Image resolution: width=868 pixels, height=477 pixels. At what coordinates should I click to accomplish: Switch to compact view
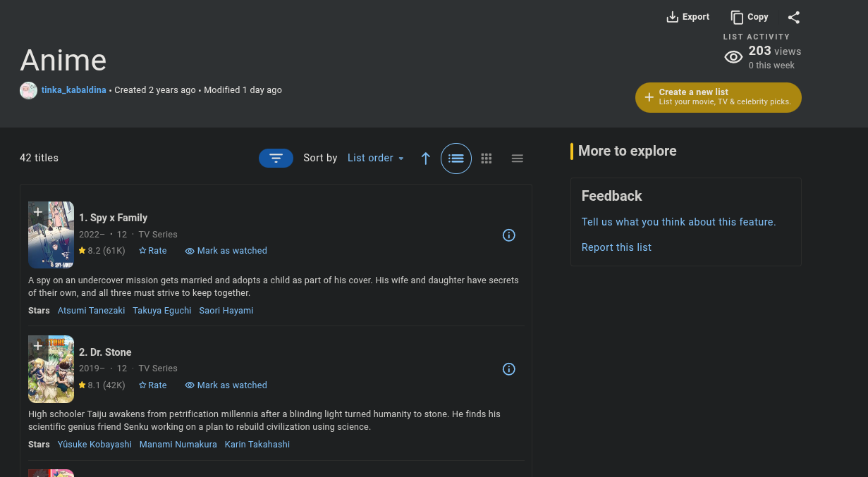pos(518,159)
